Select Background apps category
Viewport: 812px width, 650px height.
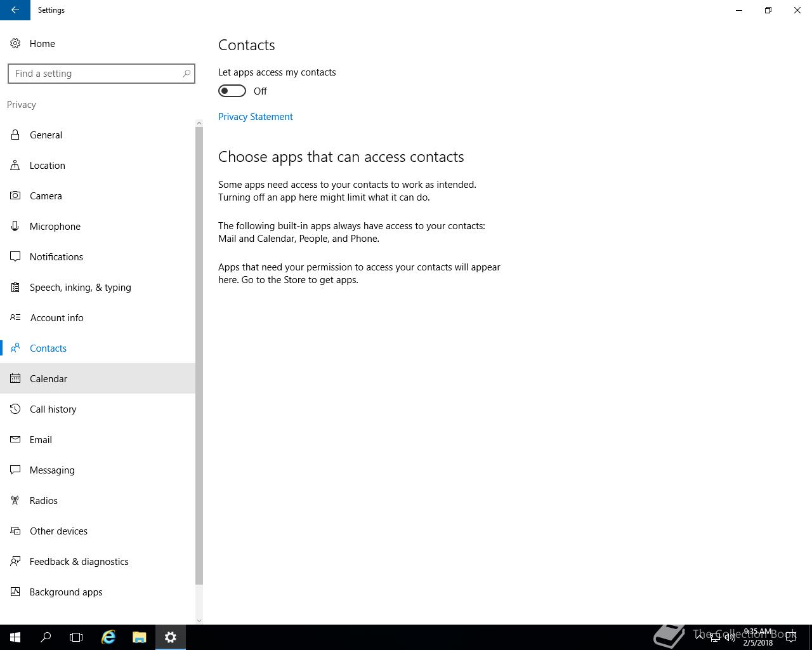98,592
